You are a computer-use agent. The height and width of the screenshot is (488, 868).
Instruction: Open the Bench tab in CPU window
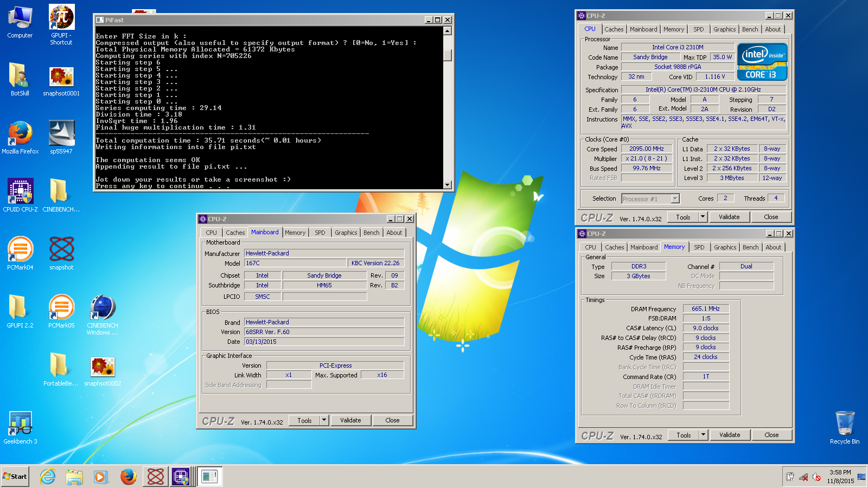tap(750, 29)
